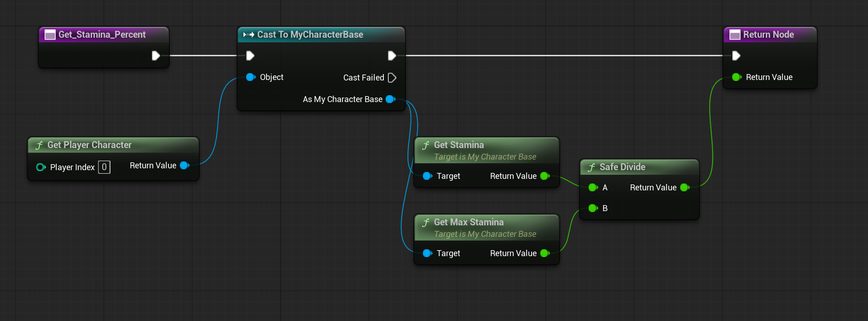Select the Get Player Character node title
This screenshot has width=868, height=321.
tap(89, 145)
